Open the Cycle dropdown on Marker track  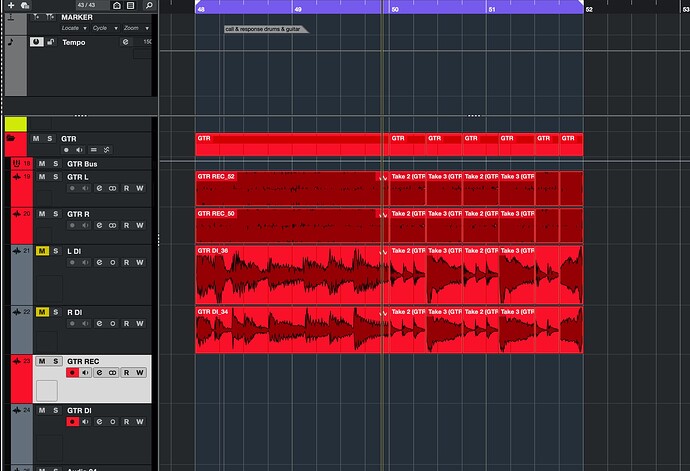105,28
